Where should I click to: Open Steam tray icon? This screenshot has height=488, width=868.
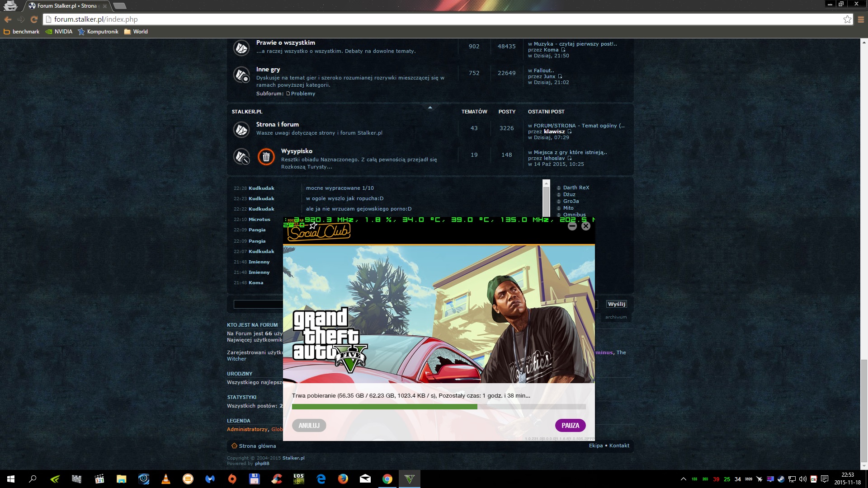pos(781,479)
